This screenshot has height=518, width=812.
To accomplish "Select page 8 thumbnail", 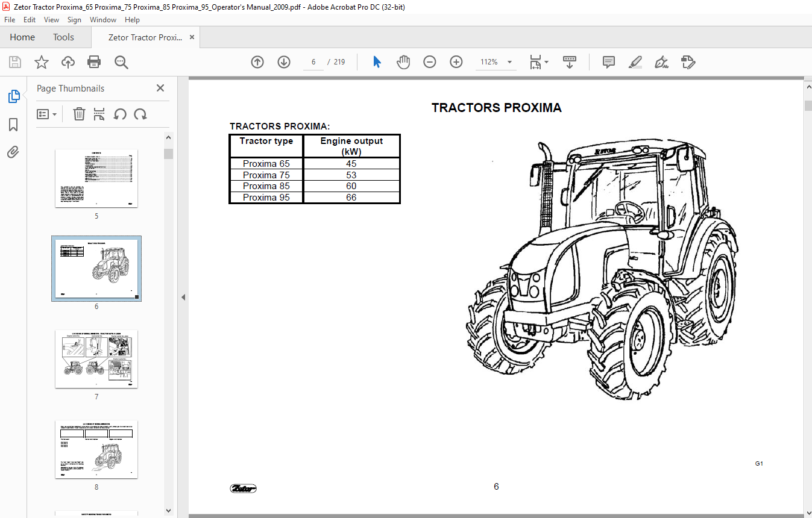I will [96, 449].
